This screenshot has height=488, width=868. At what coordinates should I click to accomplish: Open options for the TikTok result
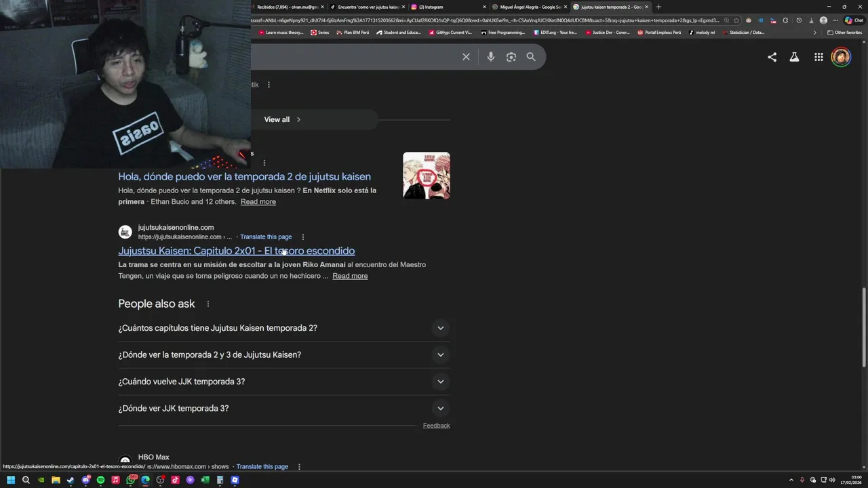tap(269, 85)
